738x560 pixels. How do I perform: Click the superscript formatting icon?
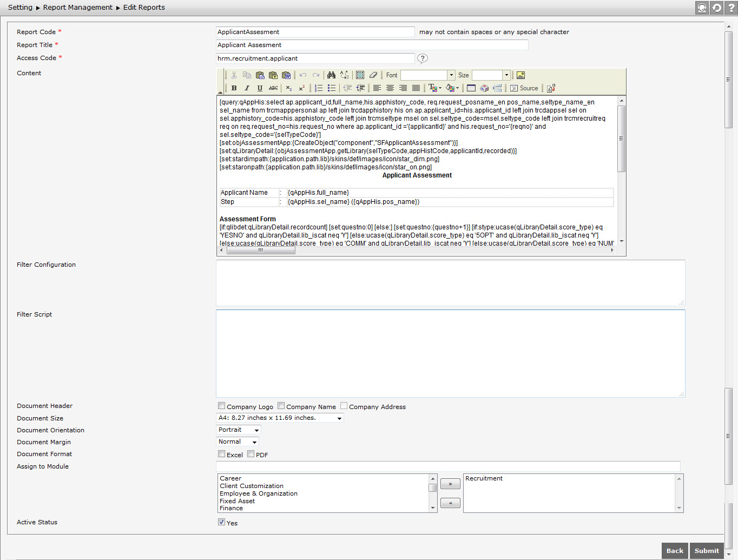point(301,88)
